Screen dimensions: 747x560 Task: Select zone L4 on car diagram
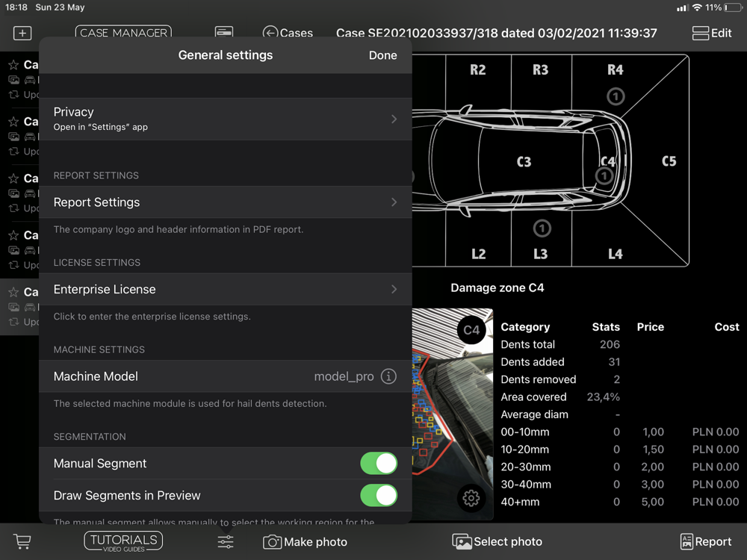point(615,254)
